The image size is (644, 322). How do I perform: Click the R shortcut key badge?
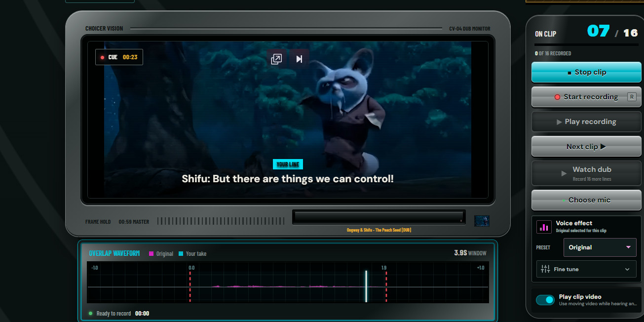tap(631, 97)
